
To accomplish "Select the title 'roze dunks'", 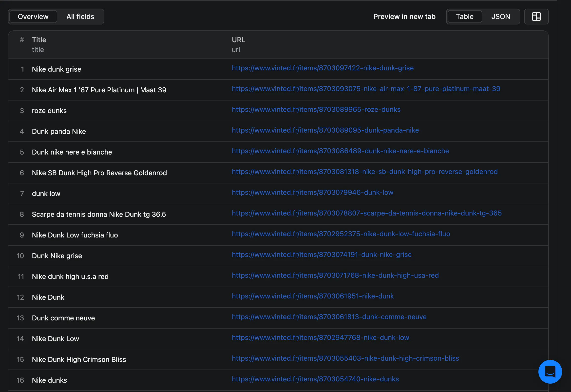I will 49,111.
